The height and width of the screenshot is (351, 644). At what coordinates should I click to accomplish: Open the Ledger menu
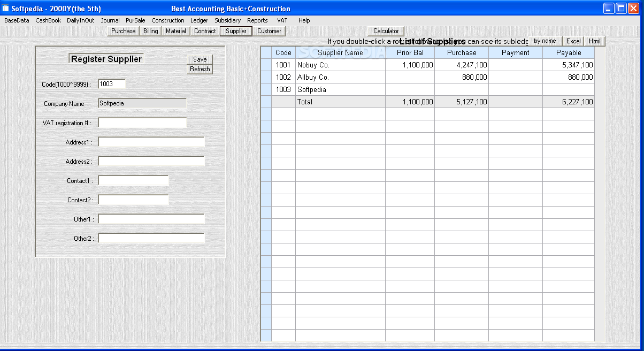click(x=200, y=20)
